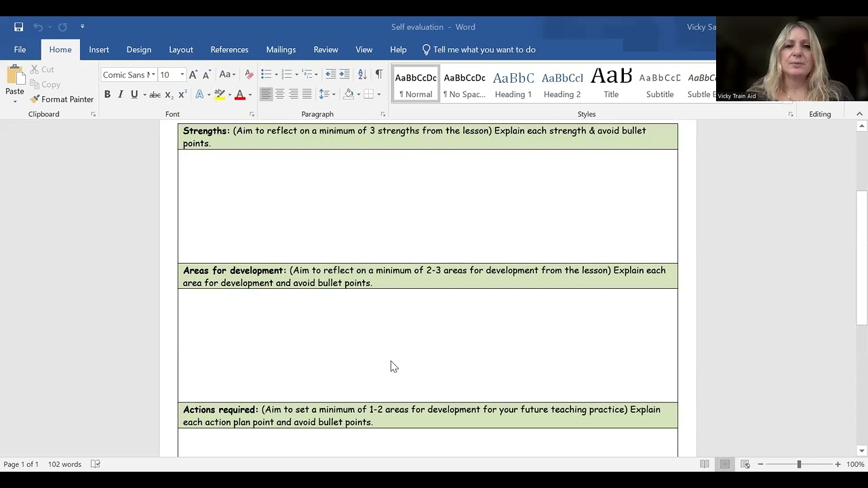Screen dimensions: 868x488
Task: Click the Save icon in title bar
Action: point(18,27)
